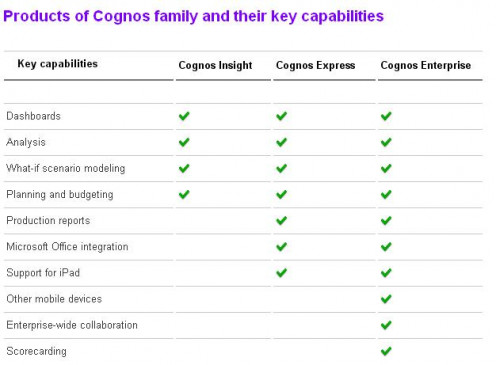
Task: Click Scorecarding checkmark under Cognos Enterprise
Action: click(386, 351)
